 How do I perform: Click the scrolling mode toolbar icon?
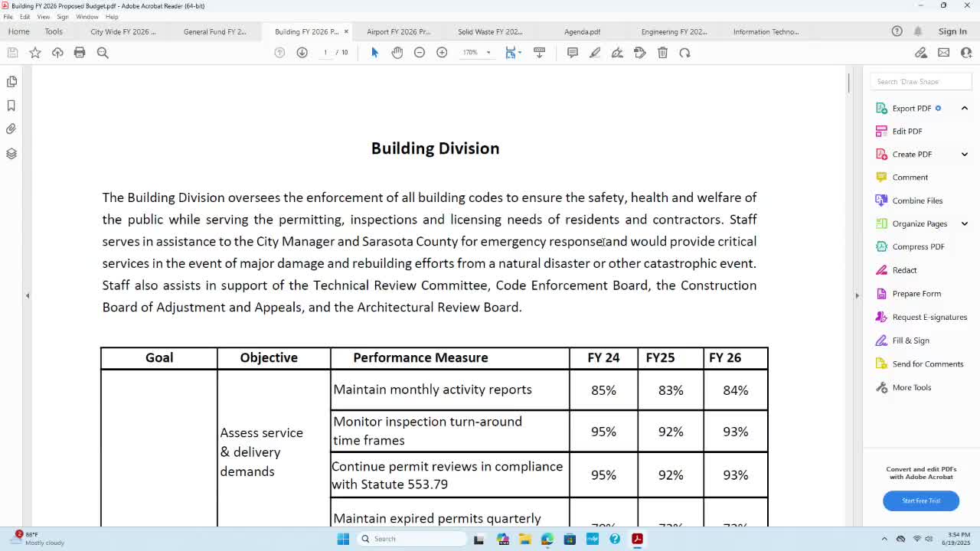tap(539, 53)
